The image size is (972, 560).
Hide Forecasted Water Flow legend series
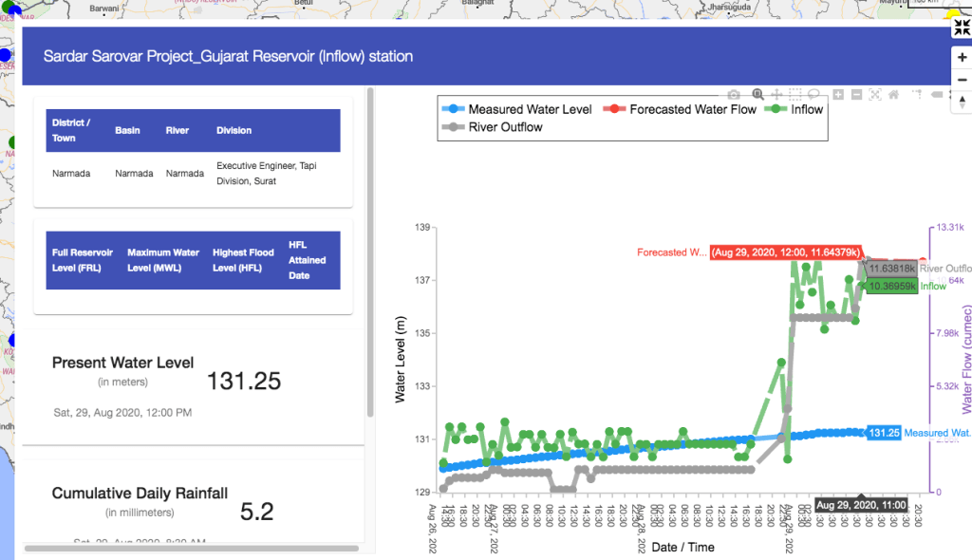[x=682, y=109]
